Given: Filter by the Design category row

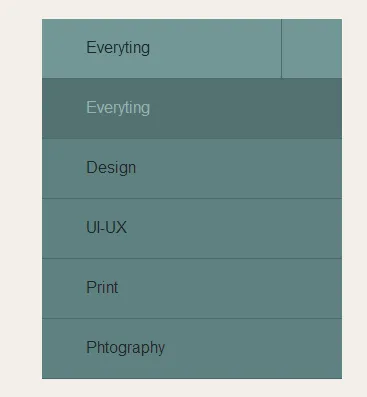Looking at the screenshot, I should [x=192, y=168].
